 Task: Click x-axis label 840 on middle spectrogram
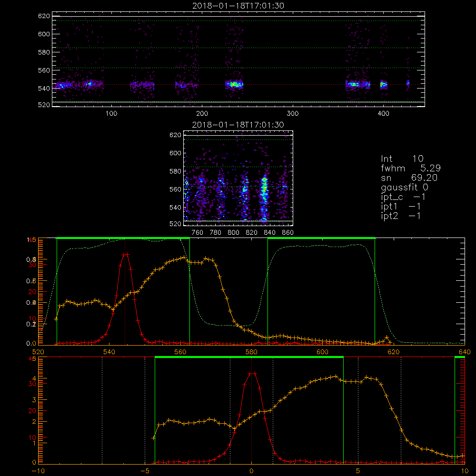270,233
